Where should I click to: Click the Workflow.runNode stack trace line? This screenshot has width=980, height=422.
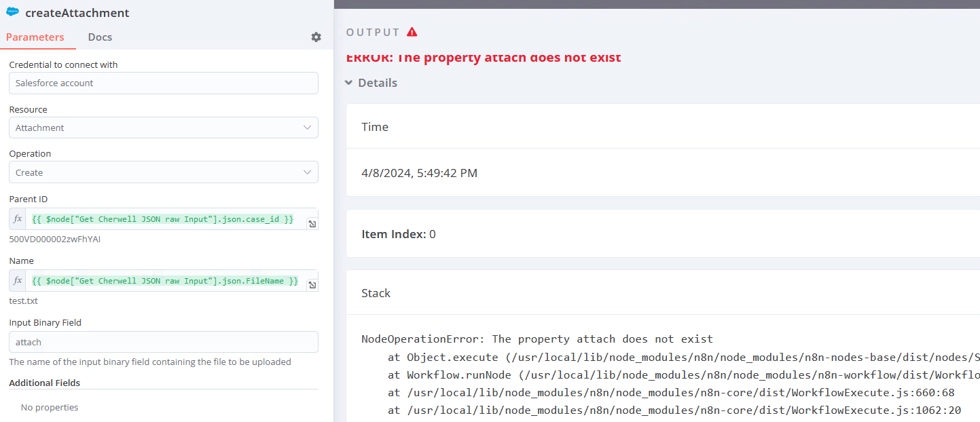pos(683,375)
